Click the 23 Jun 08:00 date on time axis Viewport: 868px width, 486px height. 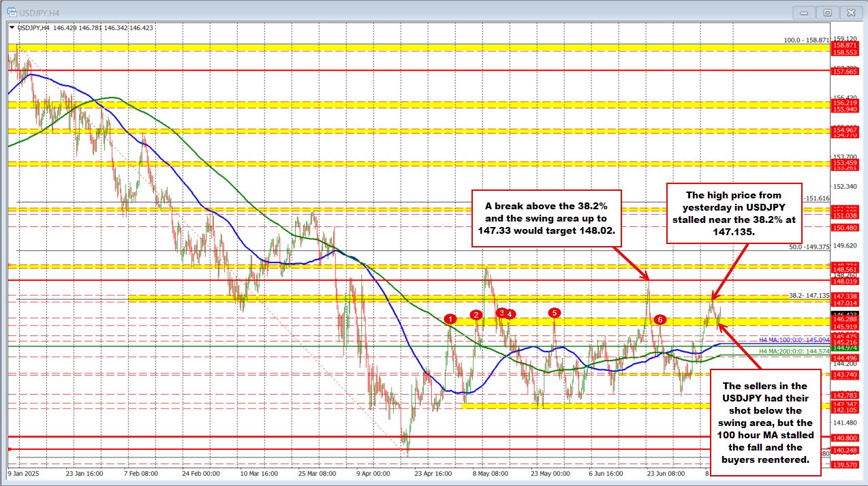point(666,472)
